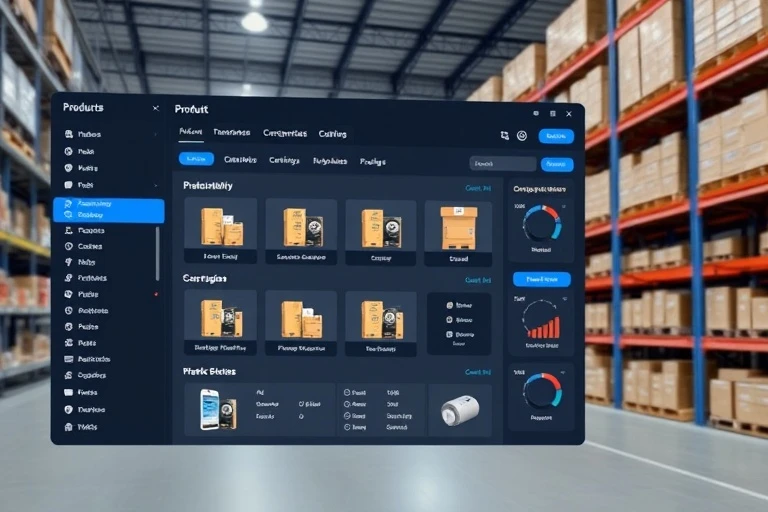The height and width of the screenshot is (512, 768).
Task: Click the phone product image in the bottom section
Action: point(210,408)
